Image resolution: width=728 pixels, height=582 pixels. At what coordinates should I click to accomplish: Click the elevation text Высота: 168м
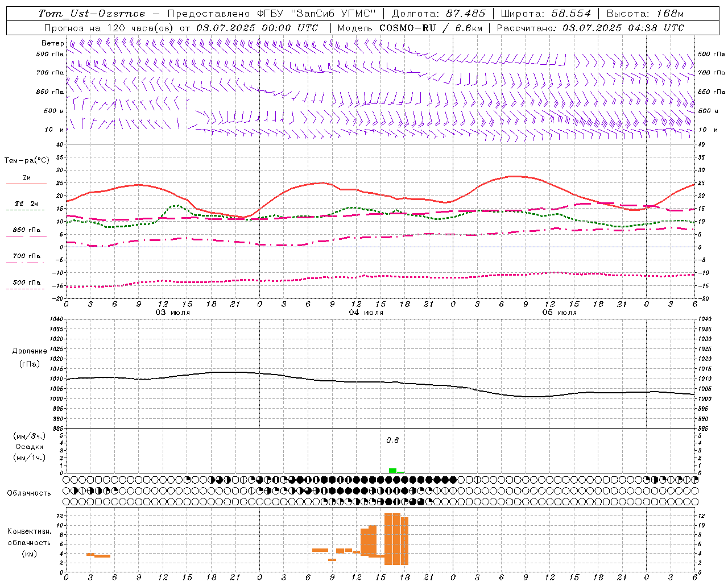point(645,14)
